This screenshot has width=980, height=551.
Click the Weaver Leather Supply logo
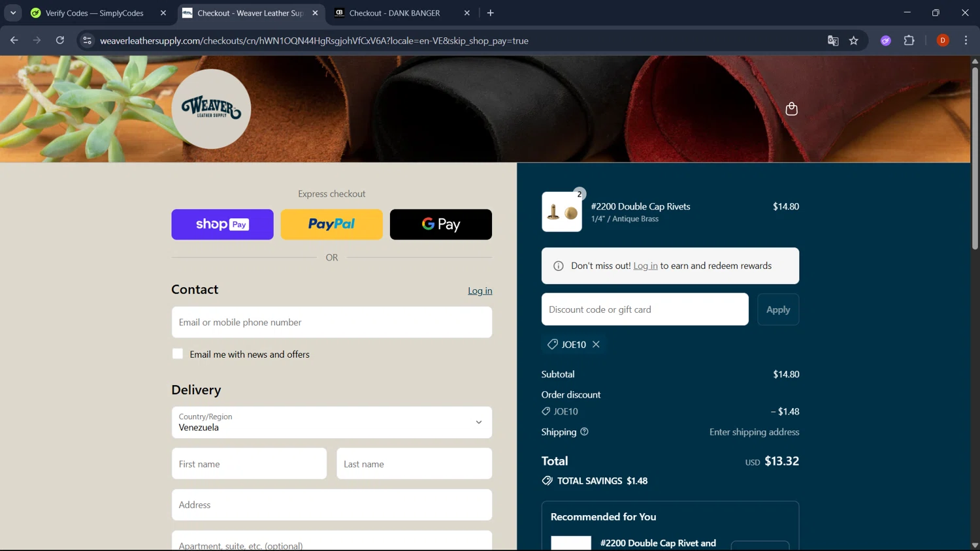pos(211,109)
